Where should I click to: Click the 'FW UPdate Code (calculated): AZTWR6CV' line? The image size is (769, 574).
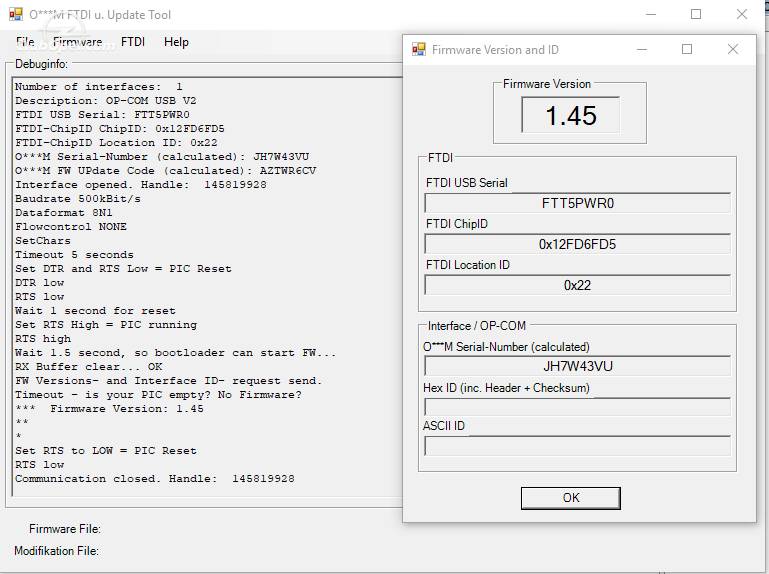tap(165, 171)
